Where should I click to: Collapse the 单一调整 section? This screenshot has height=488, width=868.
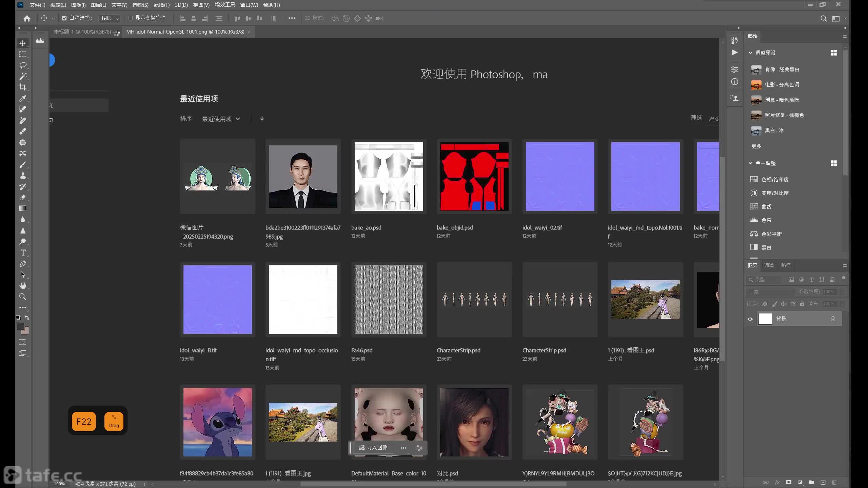coord(750,163)
